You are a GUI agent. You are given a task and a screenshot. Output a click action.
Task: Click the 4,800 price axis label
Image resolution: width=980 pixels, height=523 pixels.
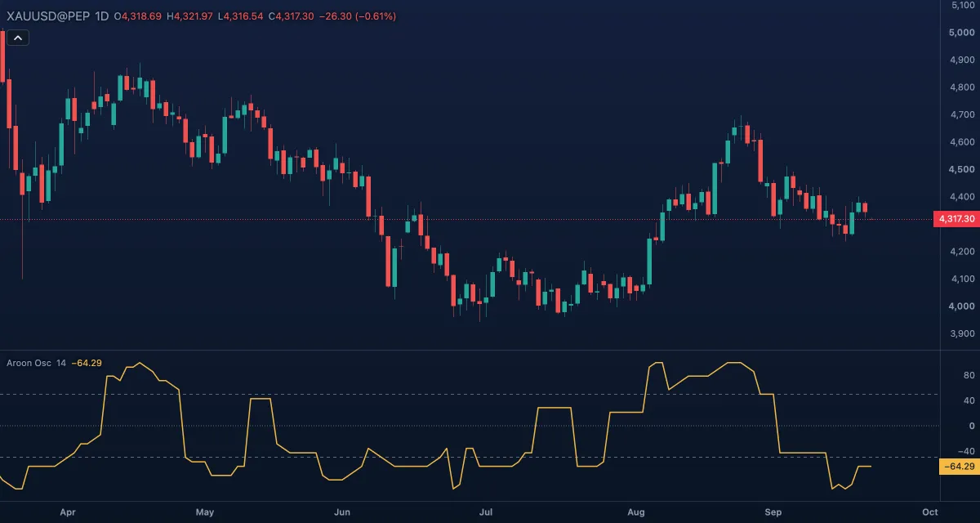point(962,87)
